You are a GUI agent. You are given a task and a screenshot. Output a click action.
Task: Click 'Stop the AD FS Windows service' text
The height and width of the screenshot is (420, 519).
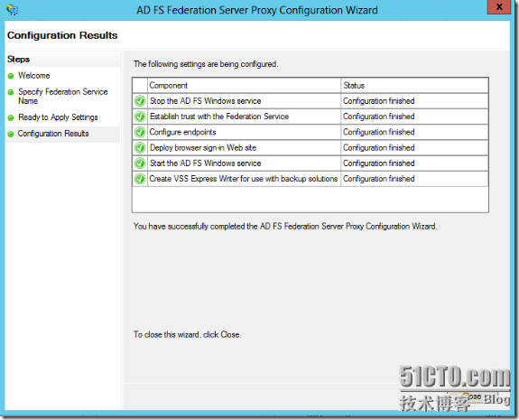[x=205, y=100]
